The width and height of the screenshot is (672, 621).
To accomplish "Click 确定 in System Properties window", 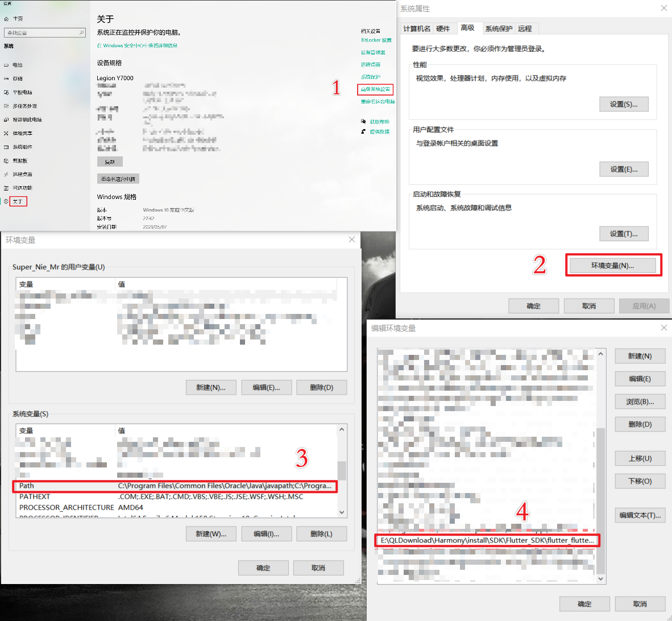I will tap(534, 306).
